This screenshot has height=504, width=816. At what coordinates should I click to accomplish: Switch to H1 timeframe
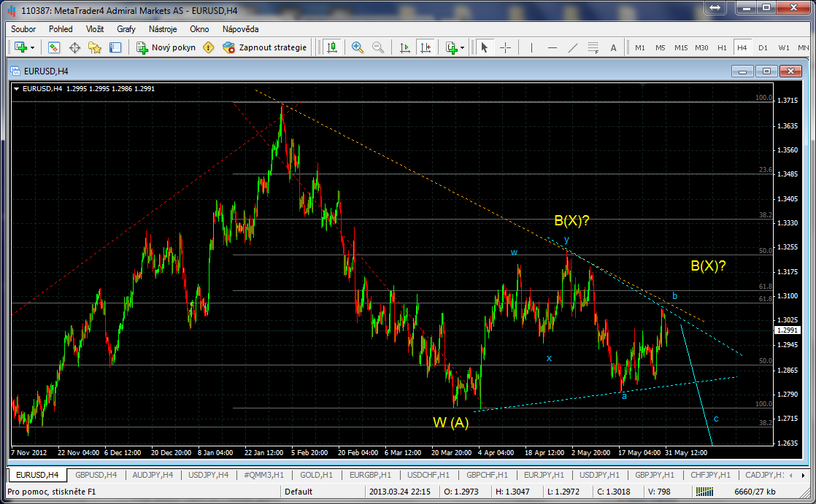[x=722, y=47]
